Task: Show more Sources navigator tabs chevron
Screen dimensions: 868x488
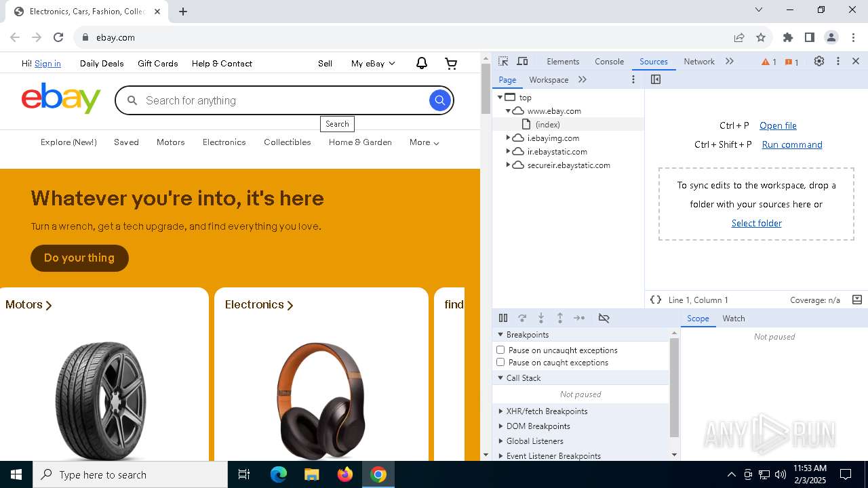Action: pos(583,79)
